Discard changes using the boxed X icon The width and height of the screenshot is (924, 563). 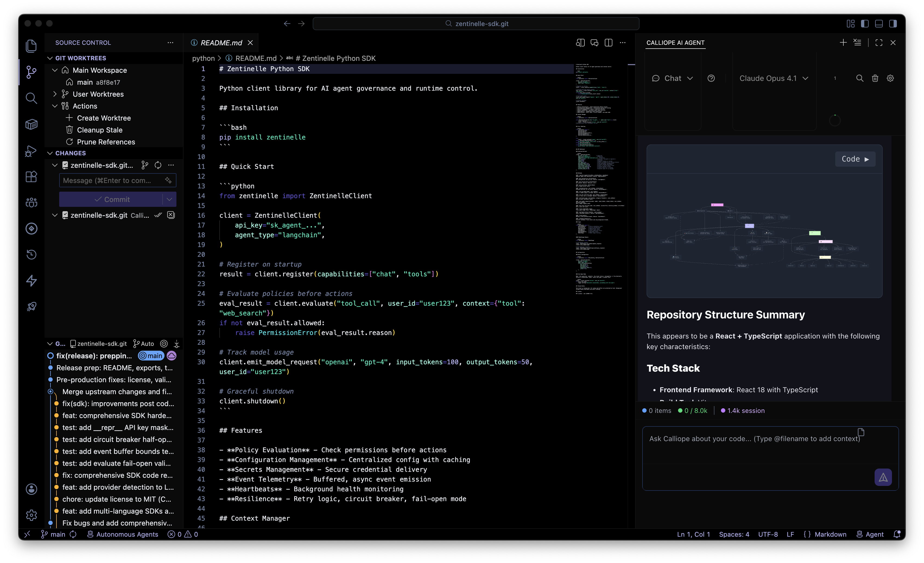tap(171, 215)
